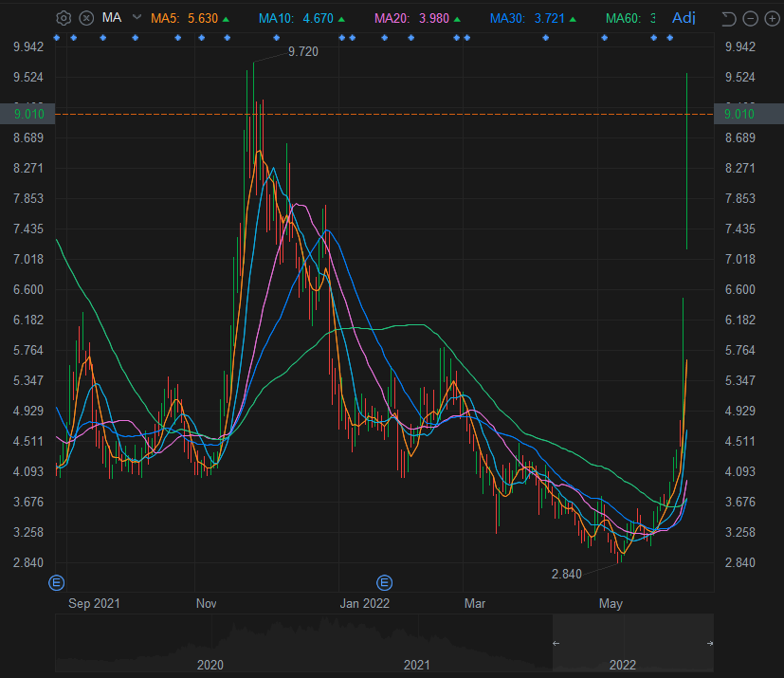This screenshot has width=784, height=678.
Task: Open the MA indicator settings gear
Action: pyautogui.click(x=64, y=19)
